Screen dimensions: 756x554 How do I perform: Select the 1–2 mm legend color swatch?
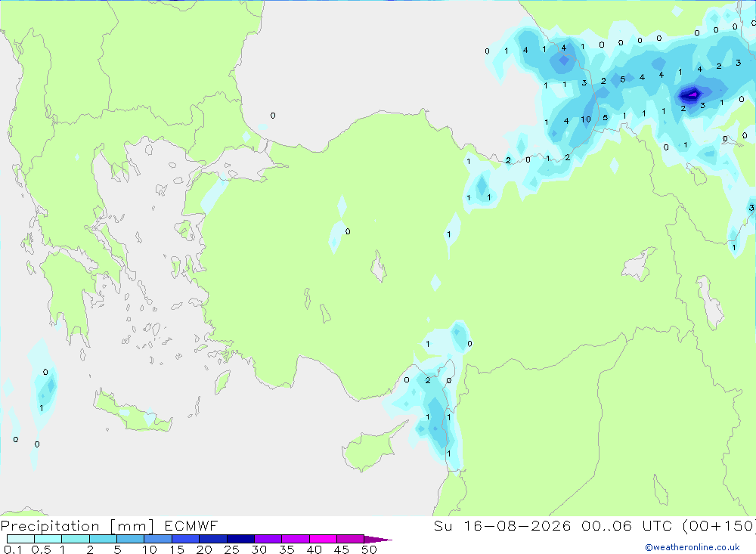76,539
